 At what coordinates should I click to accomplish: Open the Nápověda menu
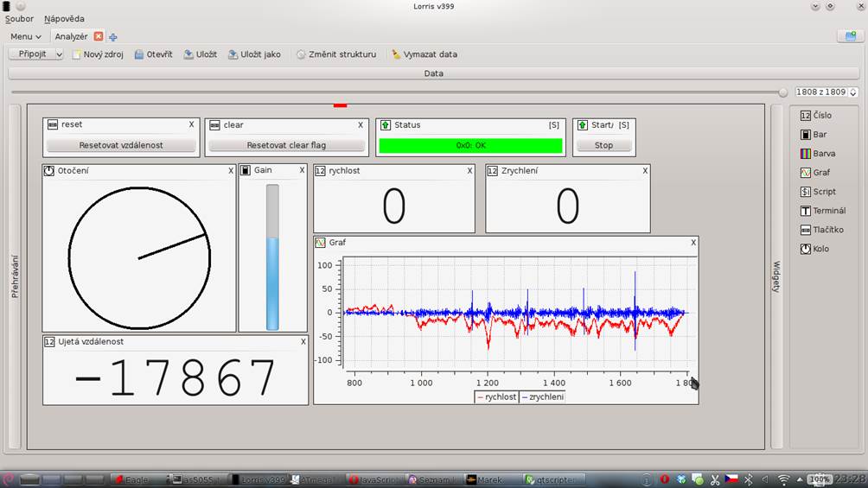[64, 19]
